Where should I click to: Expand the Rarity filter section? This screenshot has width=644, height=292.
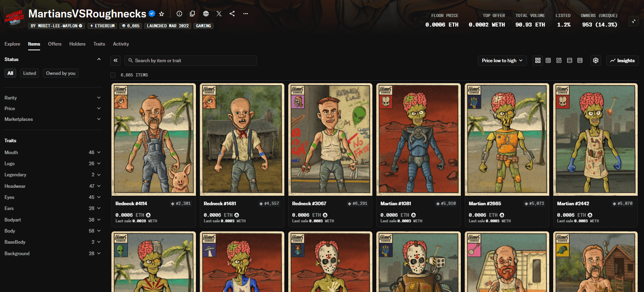pyautogui.click(x=52, y=98)
